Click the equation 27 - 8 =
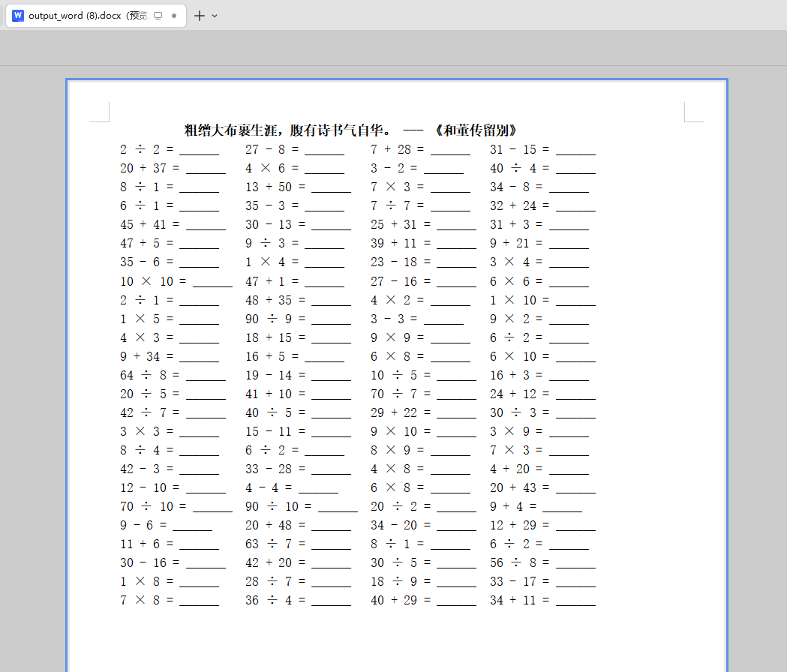This screenshot has width=787, height=672. coord(272,149)
